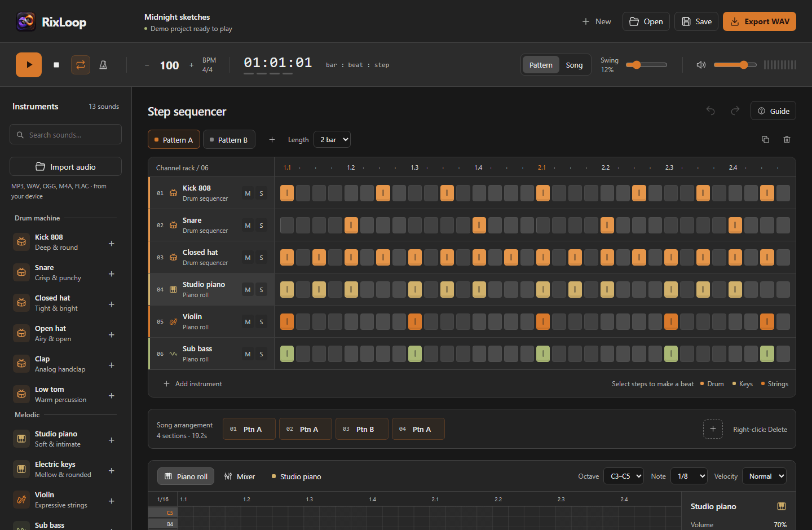Screen dimensions: 812x530
Task: Toggle the metronome icon
Action: pyautogui.click(x=103, y=65)
